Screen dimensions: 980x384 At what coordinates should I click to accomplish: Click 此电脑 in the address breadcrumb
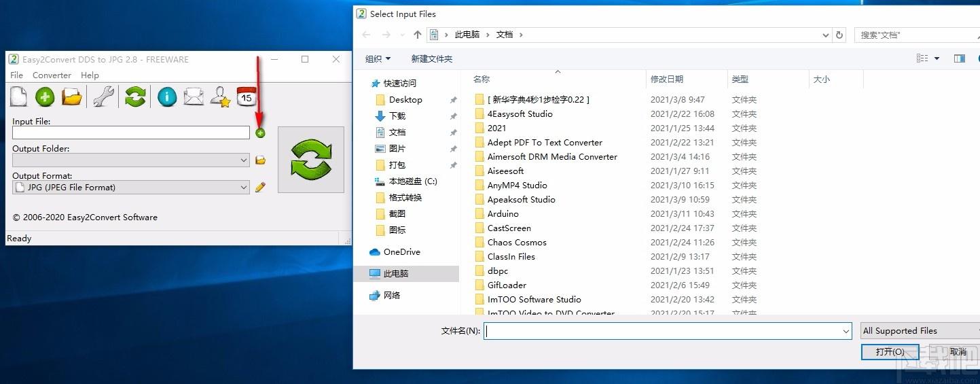point(467,35)
